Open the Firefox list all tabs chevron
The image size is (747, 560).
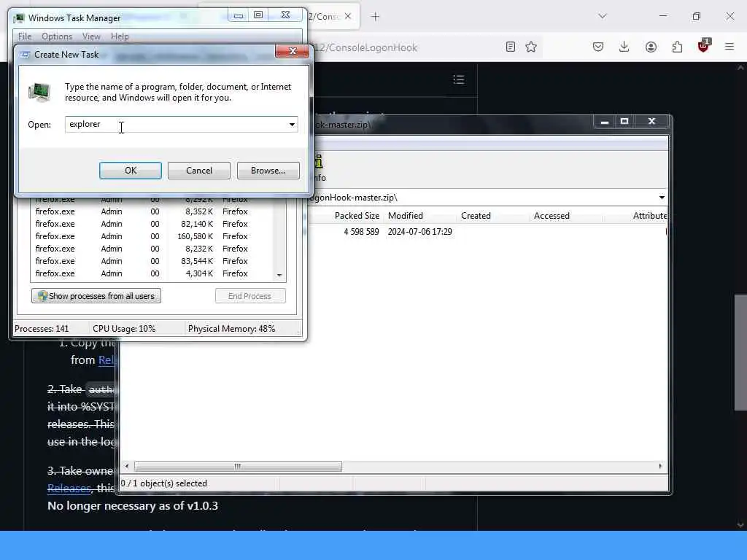click(x=603, y=16)
